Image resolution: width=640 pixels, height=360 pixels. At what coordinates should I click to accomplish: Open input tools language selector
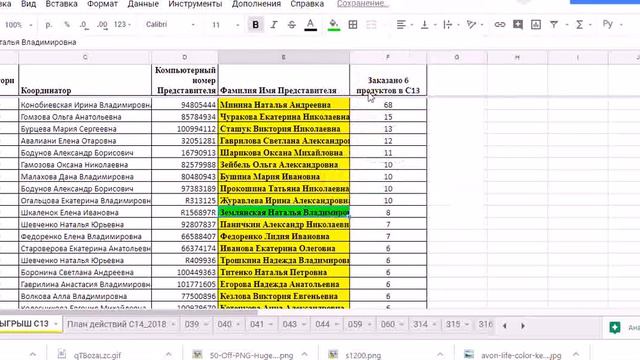click(x=612, y=24)
